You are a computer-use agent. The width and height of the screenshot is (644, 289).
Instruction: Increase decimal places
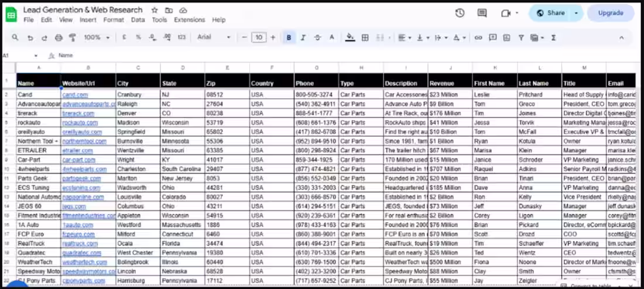(x=167, y=37)
